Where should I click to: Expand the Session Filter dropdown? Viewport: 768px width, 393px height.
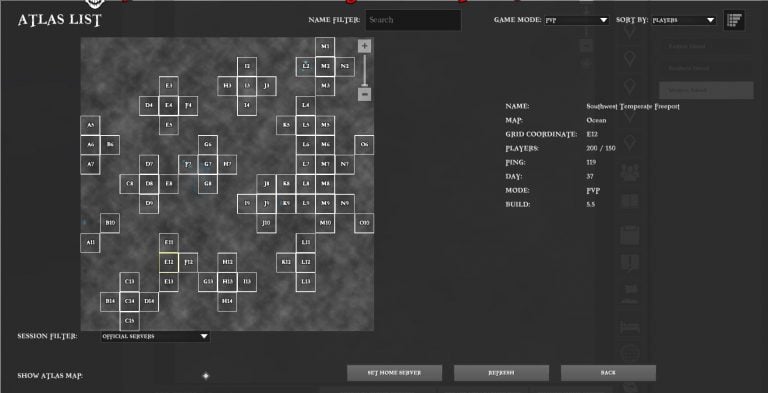point(155,336)
